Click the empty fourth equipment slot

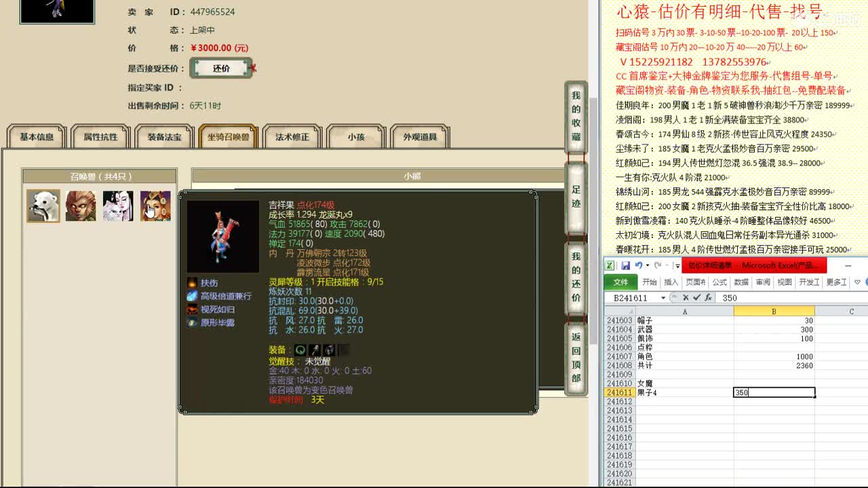[x=344, y=350]
